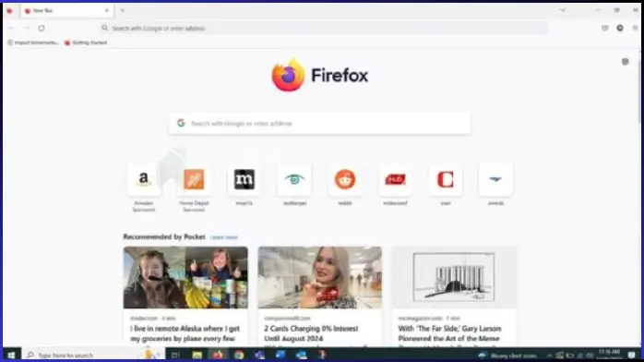Close the New Tab tab

coord(107,11)
